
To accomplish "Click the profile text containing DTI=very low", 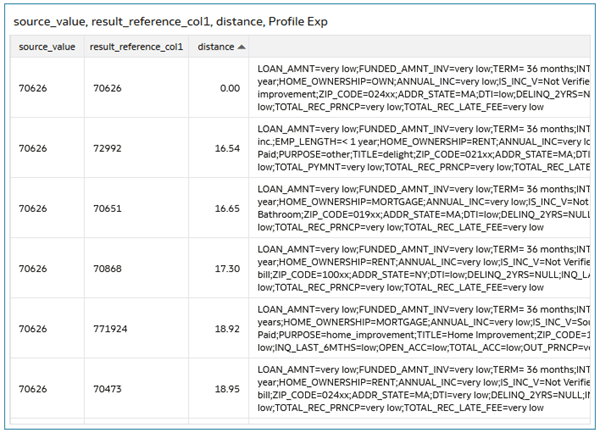I will pos(424,389).
